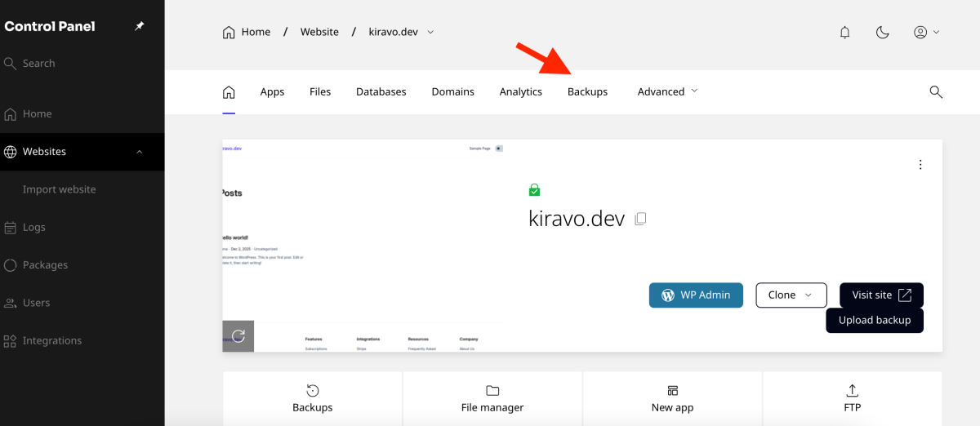Switch to the Backups tab
The image size is (980, 426).
tap(587, 91)
